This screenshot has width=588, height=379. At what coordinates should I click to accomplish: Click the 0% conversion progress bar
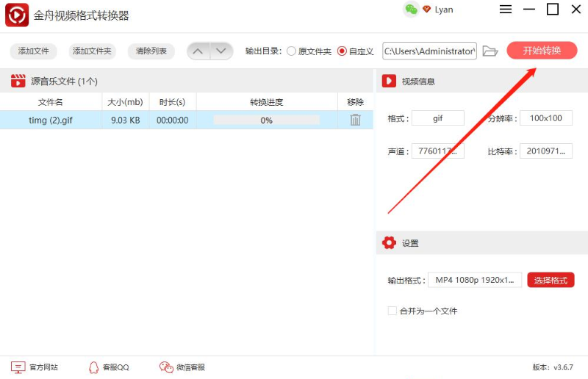266,120
